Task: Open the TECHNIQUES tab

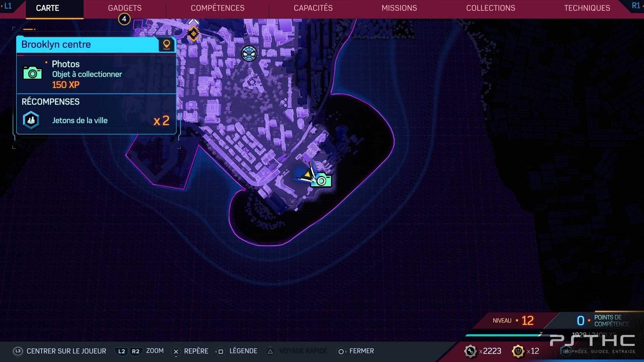Action: coord(587,8)
